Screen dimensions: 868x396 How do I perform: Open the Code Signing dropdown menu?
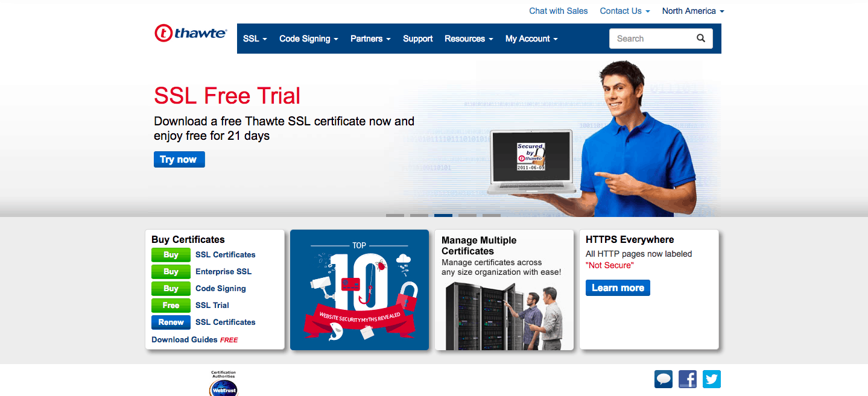[308, 38]
